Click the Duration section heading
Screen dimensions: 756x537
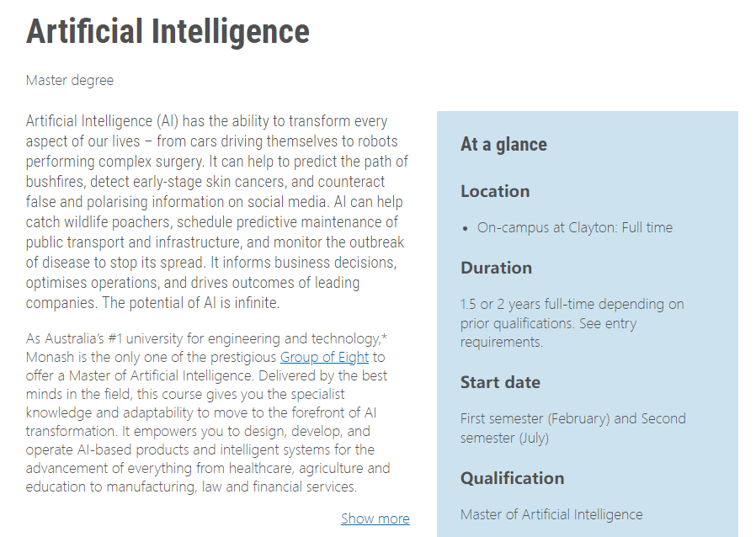click(496, 268)
